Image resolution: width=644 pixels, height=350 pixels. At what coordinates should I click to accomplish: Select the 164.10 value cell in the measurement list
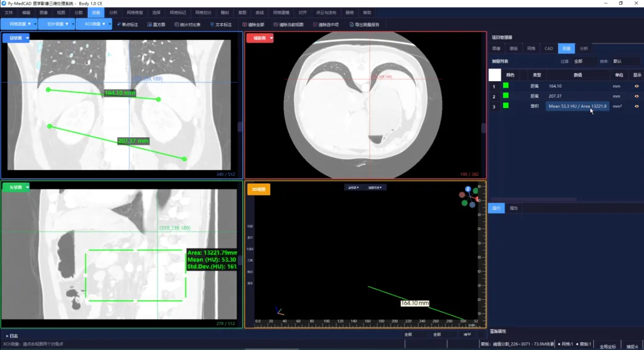577,86
